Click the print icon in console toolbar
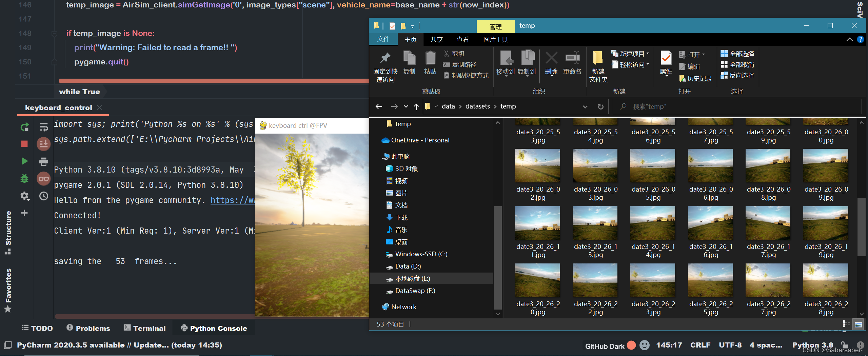Image resolution: width=868 pixels, height=356 pixels. (44, 161)
